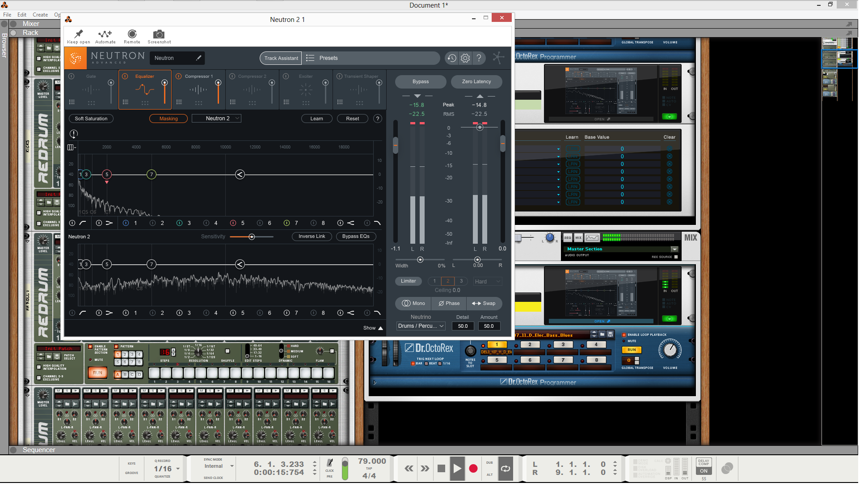
Task: Toggle Compressor 1 module power
Action: pos(179,76)
